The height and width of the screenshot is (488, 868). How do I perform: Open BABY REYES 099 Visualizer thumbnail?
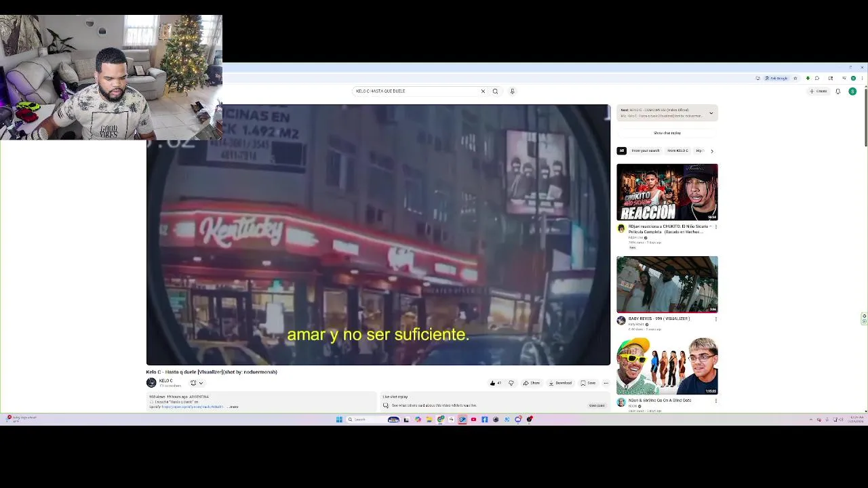(667, 284)
